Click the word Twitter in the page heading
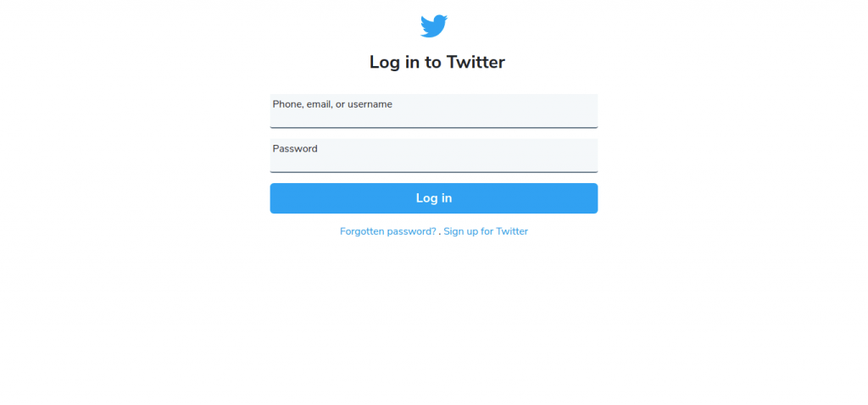 click(x=476, y=62)
